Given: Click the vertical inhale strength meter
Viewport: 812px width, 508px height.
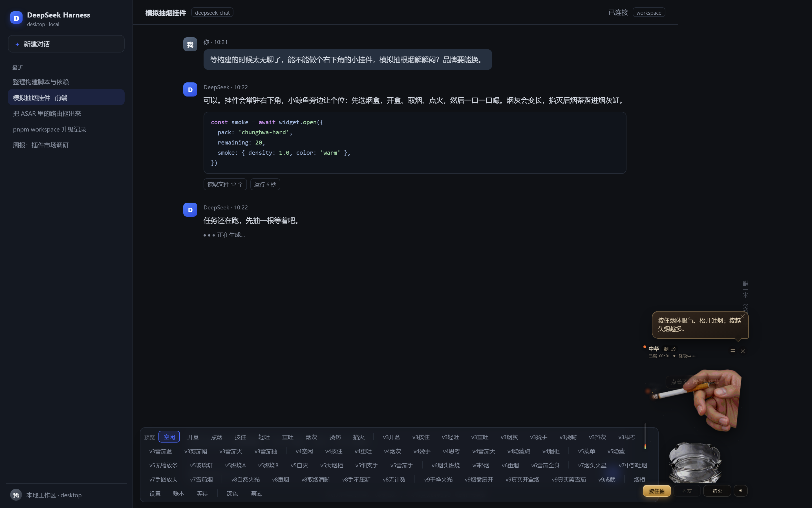Looking at the screenshot, I should [x=645, y=436].
